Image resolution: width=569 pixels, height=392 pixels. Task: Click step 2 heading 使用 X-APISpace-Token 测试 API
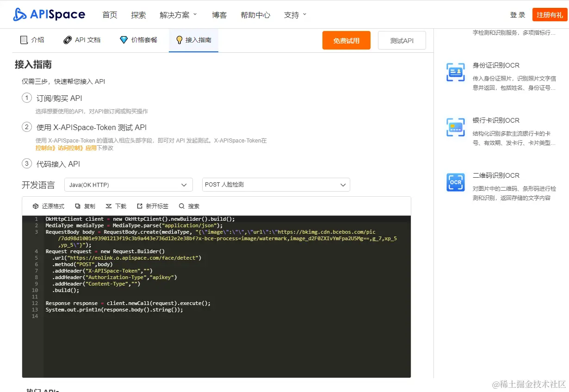92,127
